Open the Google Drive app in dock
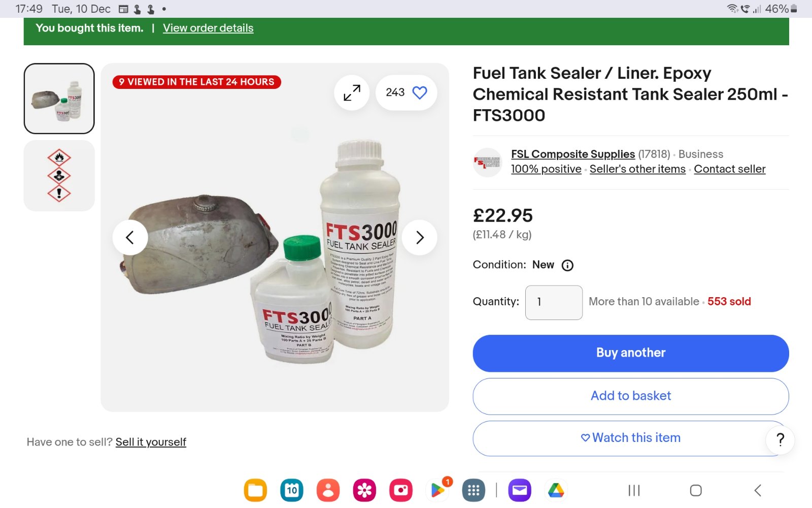Image resolution: width=812 pixels, height=508 pixels. pyautogui.click(x=556, y=490)
